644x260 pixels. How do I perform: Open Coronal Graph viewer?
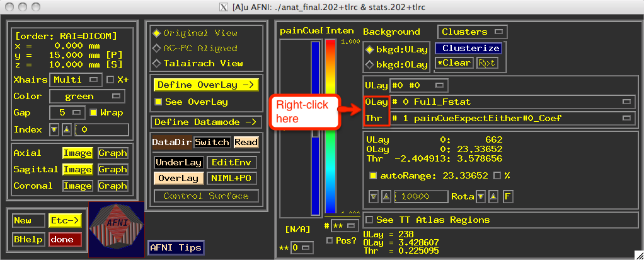tap(113, 186)
